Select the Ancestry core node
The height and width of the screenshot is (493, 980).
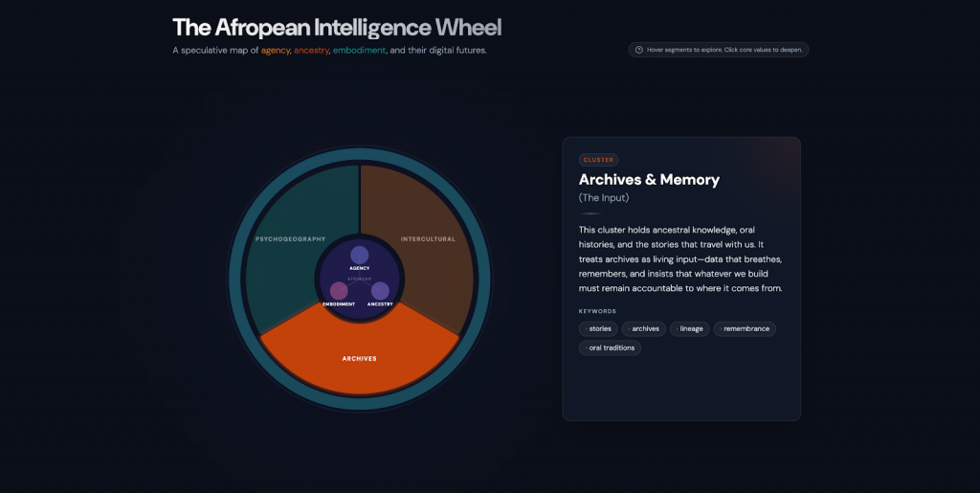click(x=380, y=290)
